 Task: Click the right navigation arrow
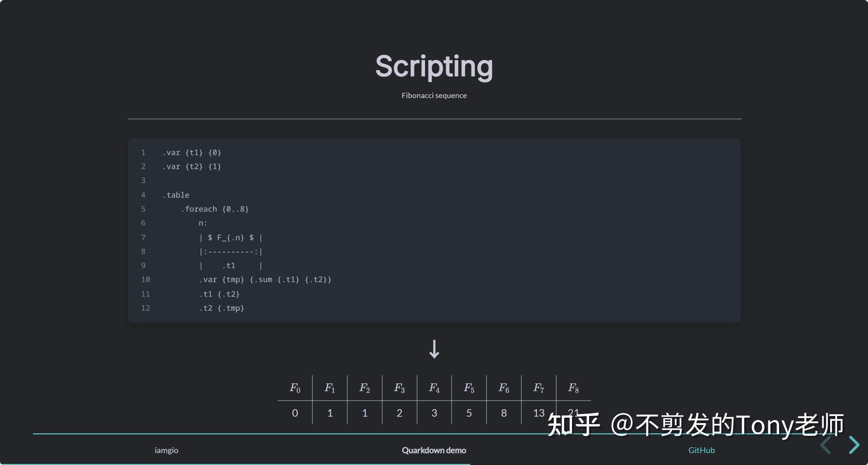pos(855,445)
